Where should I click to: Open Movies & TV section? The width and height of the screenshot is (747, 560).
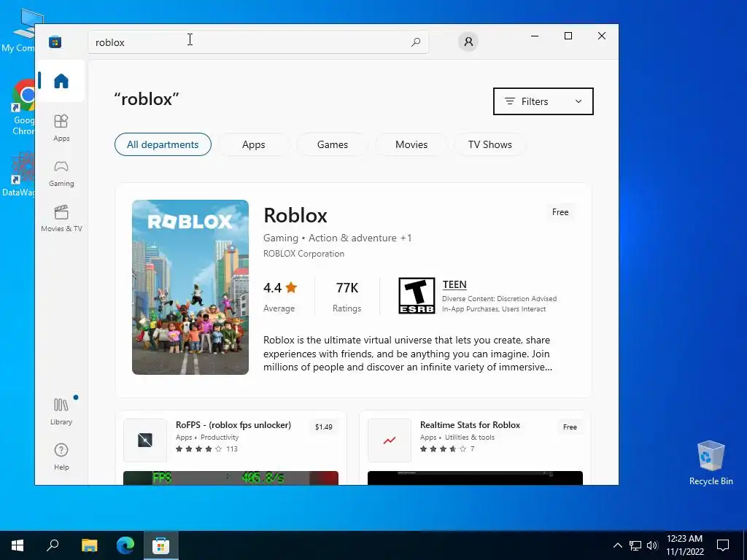(61, 218)
